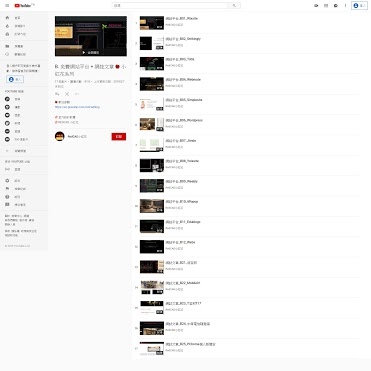
Task: Open title of playlist video number 10
Action: (x=182, y=202)
